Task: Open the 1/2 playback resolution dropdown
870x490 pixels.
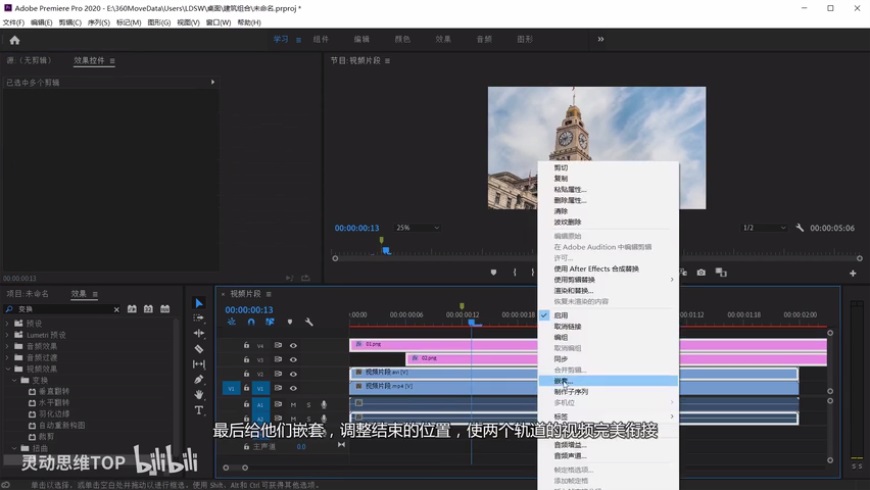Action: [765, 228]
